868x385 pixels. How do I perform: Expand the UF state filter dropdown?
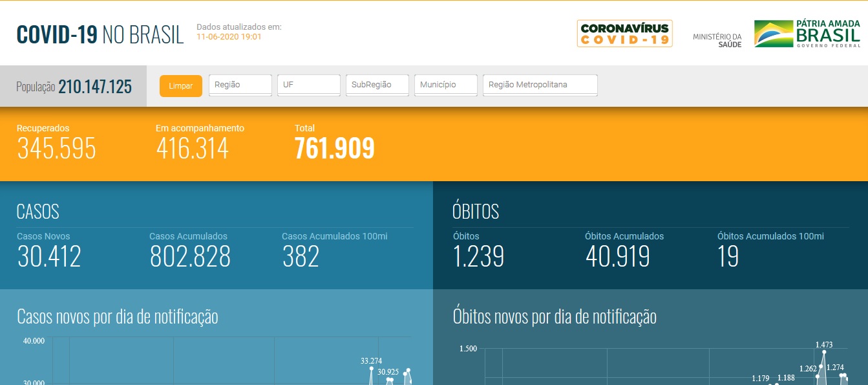308,85
